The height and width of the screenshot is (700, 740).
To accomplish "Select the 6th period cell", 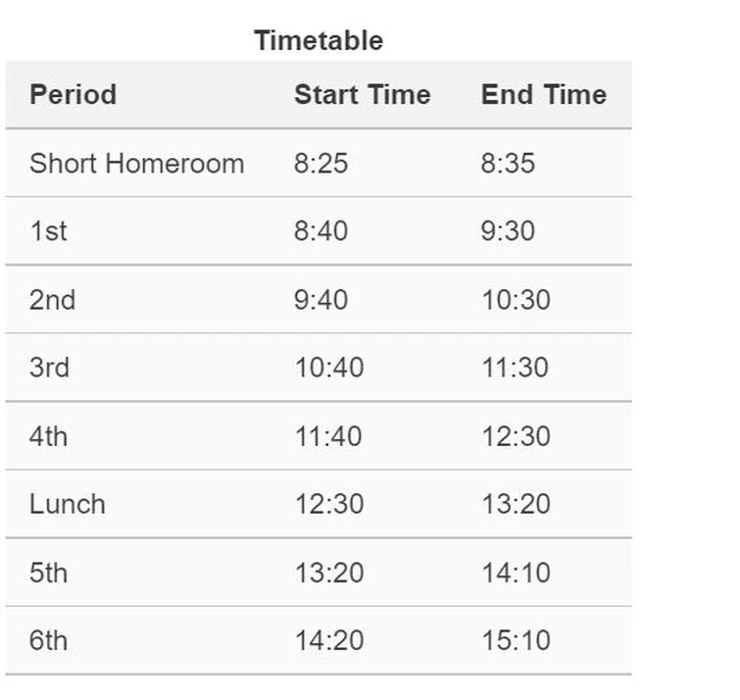I will click(x=49, y=640).
